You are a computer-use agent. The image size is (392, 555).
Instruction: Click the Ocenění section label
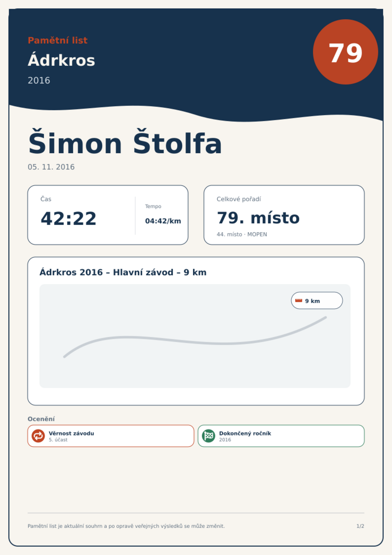(x=41, y=419)
